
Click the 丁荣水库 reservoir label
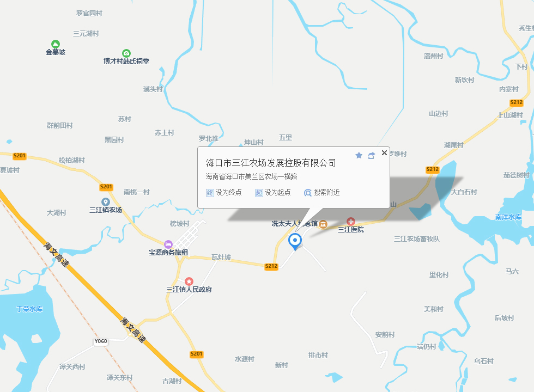click(x=29, y=309)
